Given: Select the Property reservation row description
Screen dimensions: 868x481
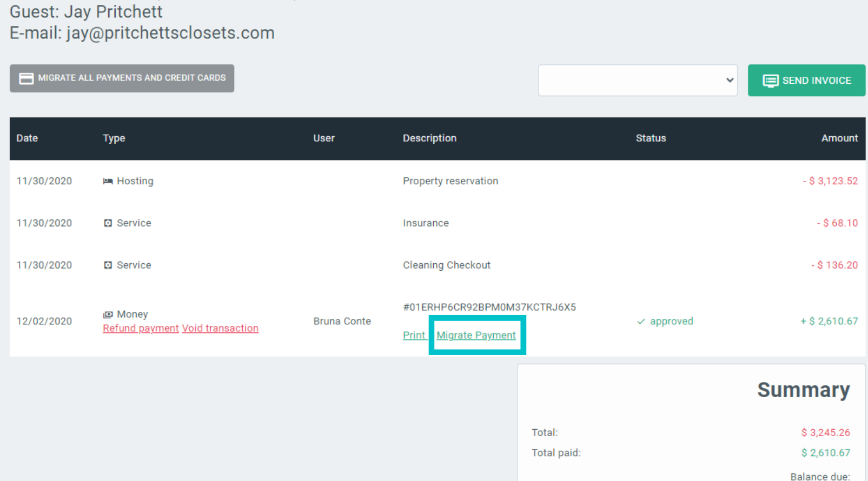Looking at the screenshot, I should [450, 181].
